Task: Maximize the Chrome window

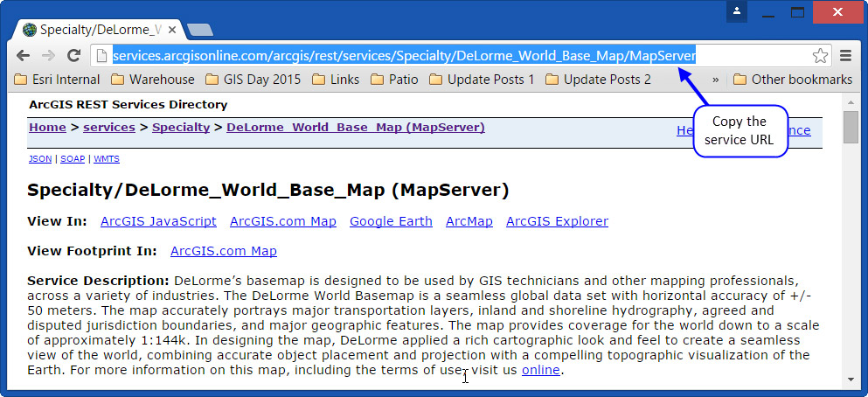Action: (797, 12)
